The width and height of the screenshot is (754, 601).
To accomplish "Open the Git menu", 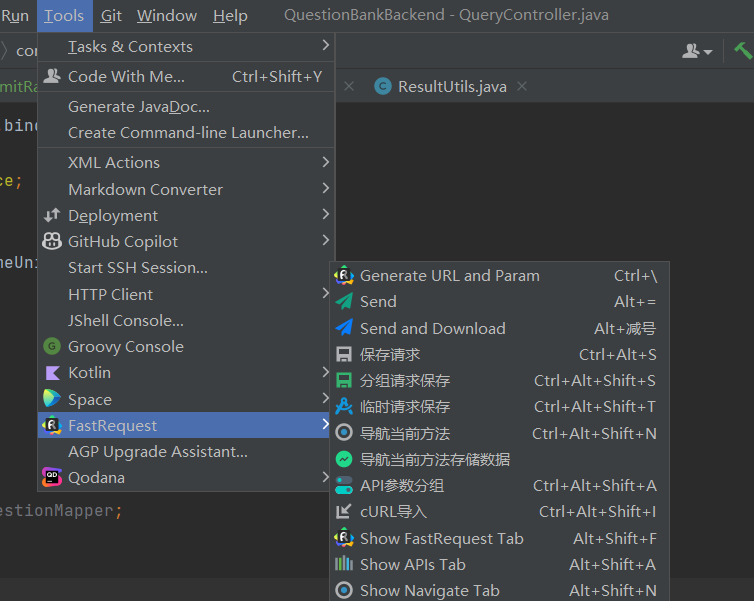I will tap(111, 16).
